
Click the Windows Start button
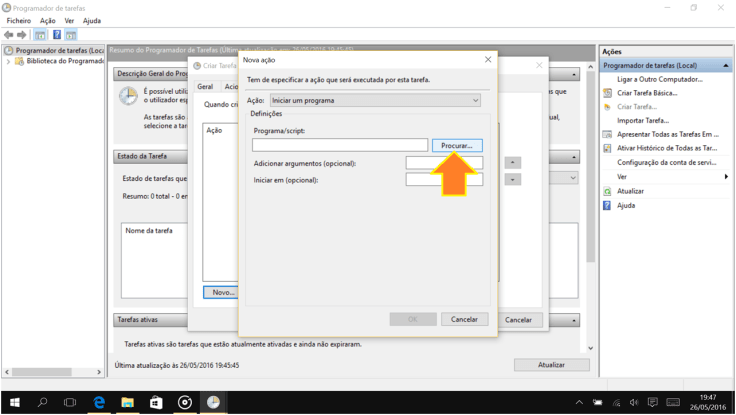tap(14, 402)
